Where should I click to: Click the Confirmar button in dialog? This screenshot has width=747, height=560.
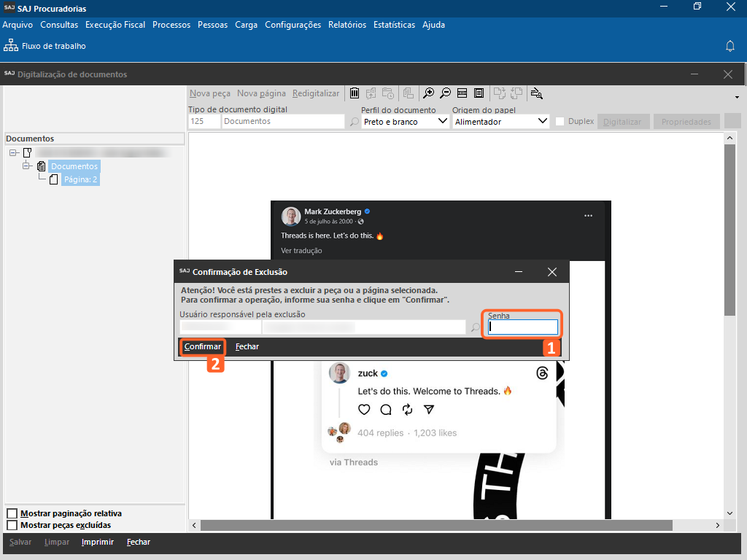click(x=202, y=347)
